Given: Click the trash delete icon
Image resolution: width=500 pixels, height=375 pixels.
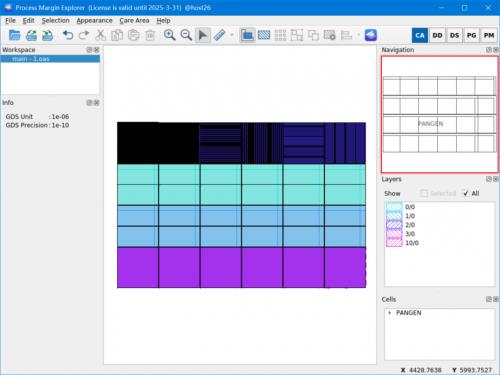Looking at the screenshot, I should point(150,35).
